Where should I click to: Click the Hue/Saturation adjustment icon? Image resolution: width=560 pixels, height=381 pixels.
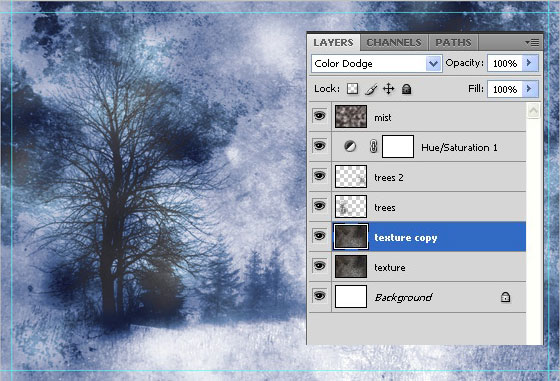(350, 146)
